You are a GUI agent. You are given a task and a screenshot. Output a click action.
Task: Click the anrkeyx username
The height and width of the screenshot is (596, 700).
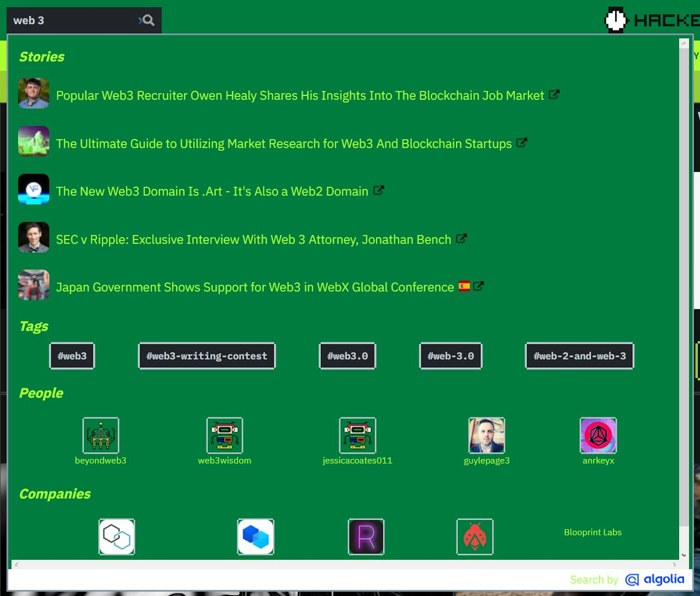[598, 461]
